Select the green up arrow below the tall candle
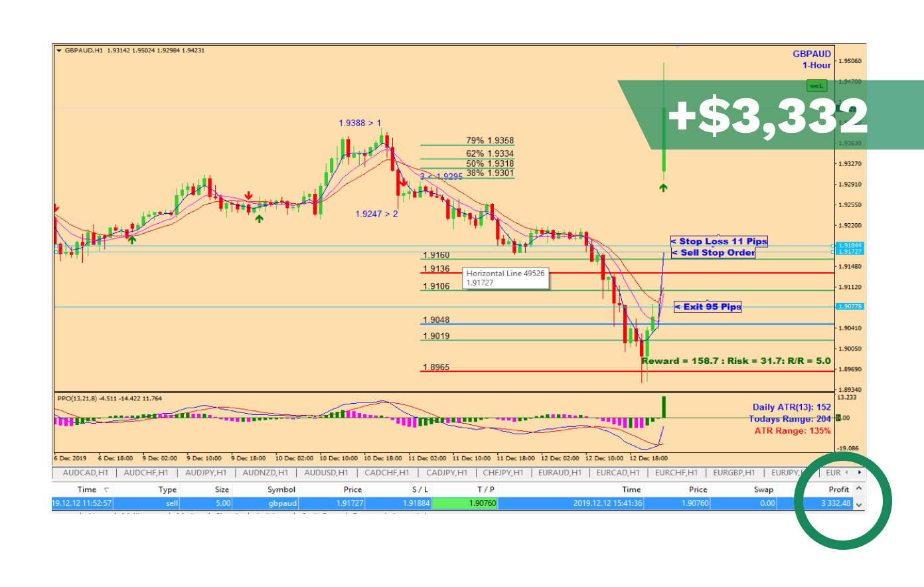Image resolution: width=924 pixels, height=587 pixels. click(x=663, y=188)
